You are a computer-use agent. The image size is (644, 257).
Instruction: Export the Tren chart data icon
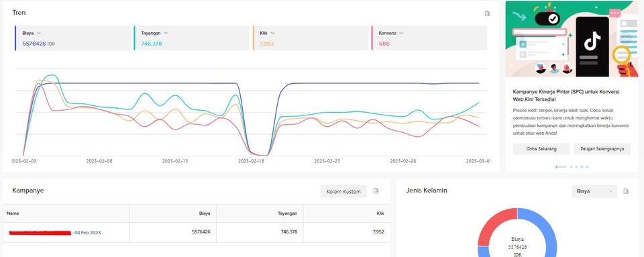(487, 13)
